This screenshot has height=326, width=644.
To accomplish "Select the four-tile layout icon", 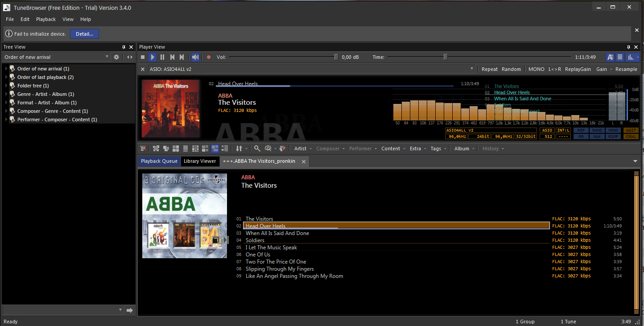I will point(176,149).
